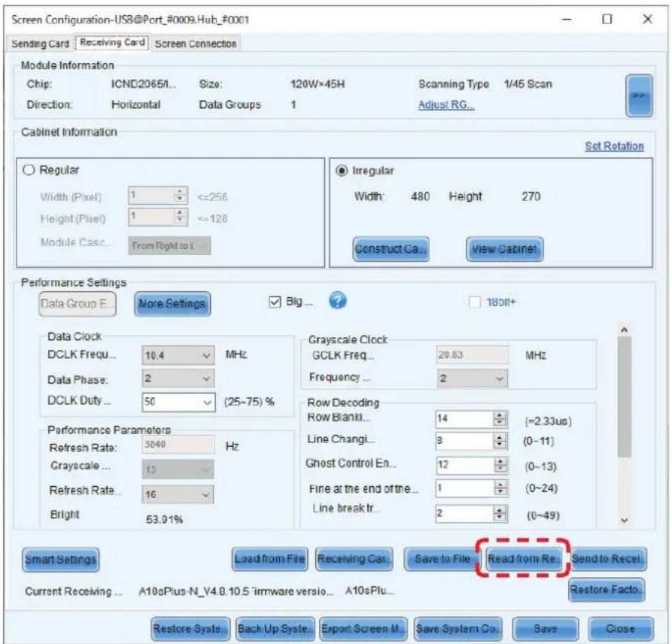Click Save to File
The width and height of the screenshot is (672, 644).
tap(442, 559)
